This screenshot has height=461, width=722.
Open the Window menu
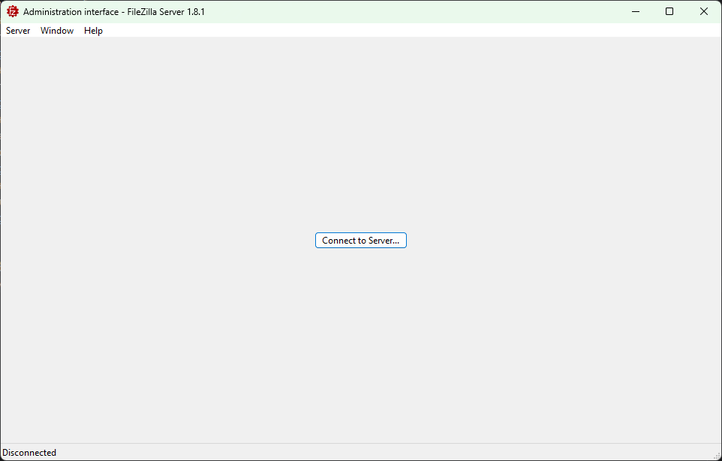coord(57,31)
